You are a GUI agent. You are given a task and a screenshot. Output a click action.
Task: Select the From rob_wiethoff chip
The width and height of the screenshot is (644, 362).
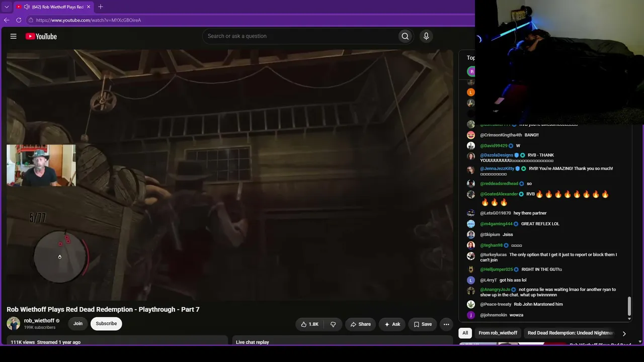point(498,333)
